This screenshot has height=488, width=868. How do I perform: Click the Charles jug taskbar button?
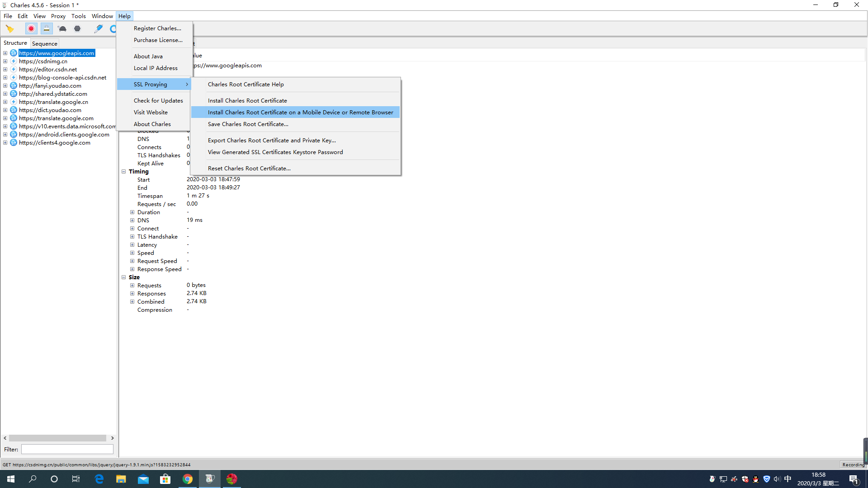210,479
